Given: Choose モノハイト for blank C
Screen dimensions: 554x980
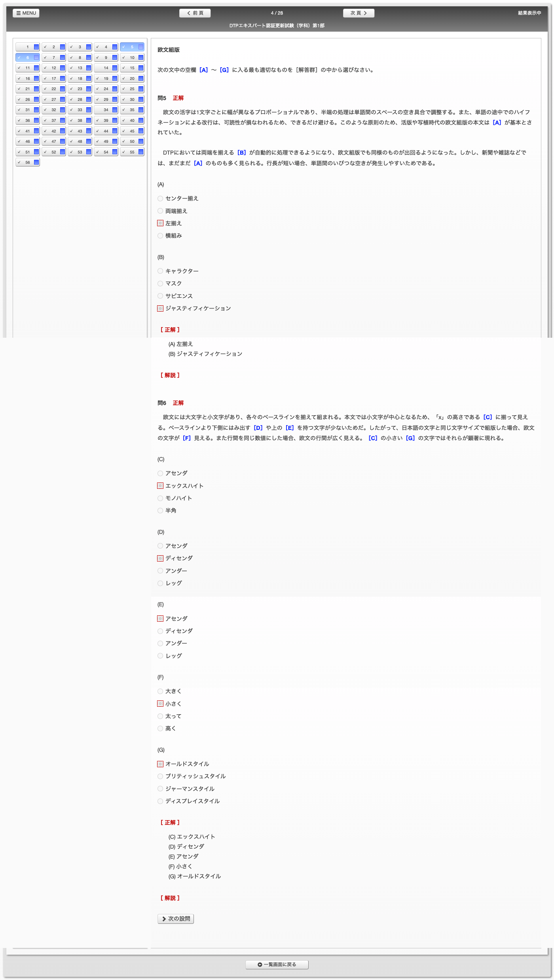Looking at the screenshot, I should point(160,498).
